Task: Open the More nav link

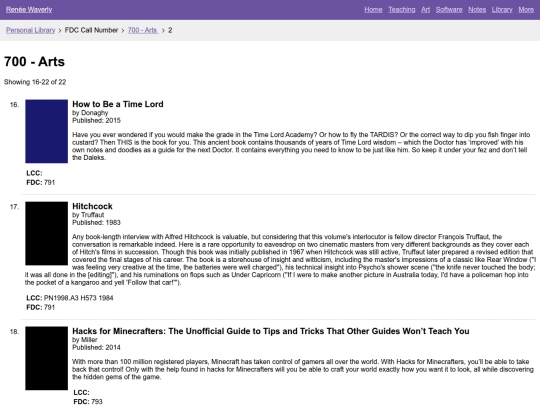Action: tap(526, 10)
